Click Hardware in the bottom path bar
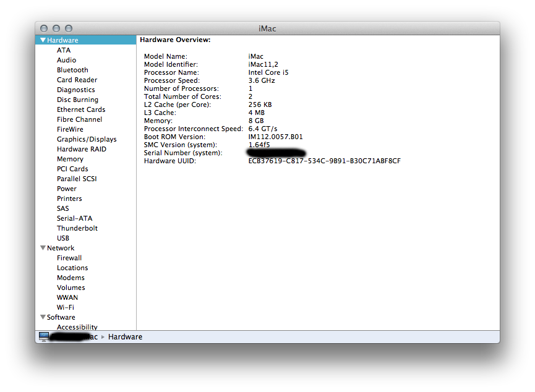 point(125,337)
